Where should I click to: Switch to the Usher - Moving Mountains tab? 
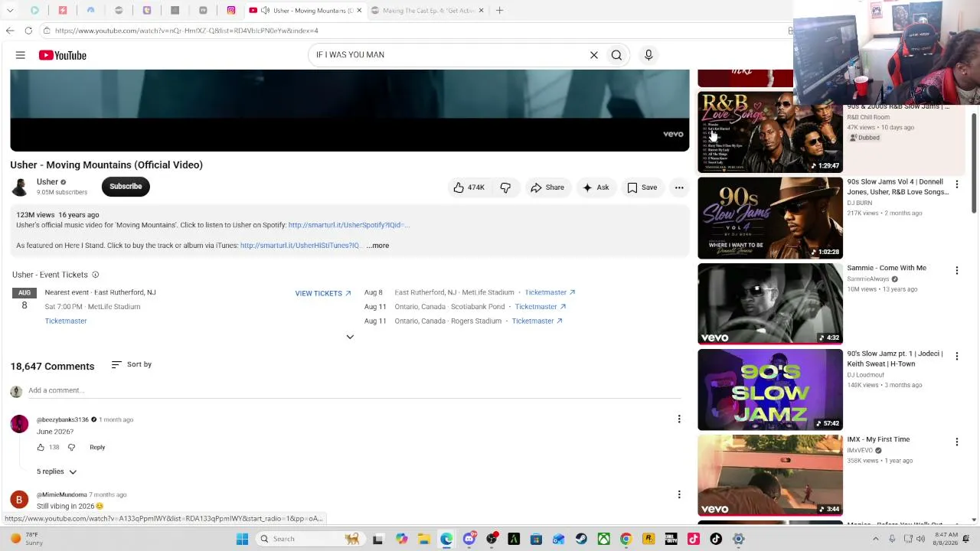[306, 11]
